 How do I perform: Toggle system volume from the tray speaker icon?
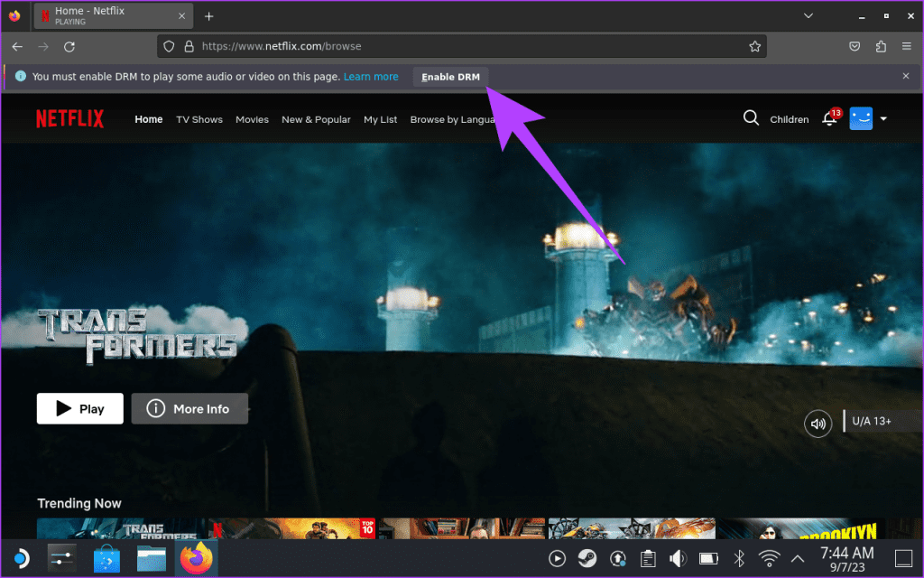678,558
